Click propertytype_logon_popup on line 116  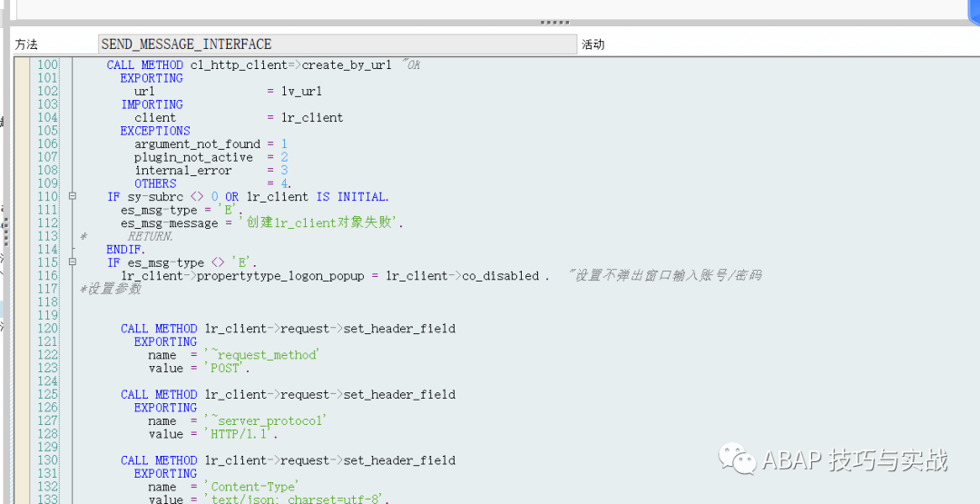280,276
